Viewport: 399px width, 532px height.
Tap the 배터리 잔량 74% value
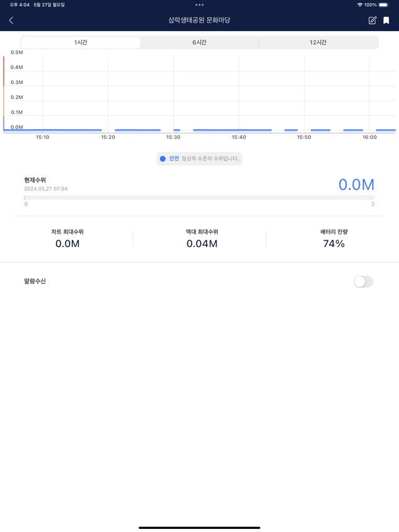coord(334,243)
